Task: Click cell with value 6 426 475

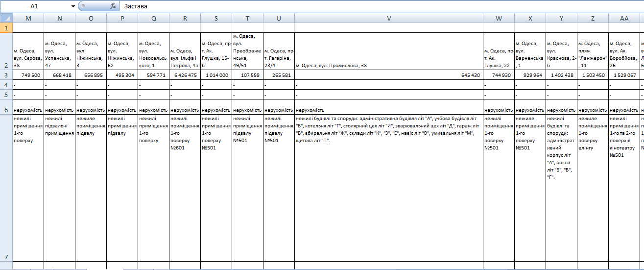Action: [x=185, y=75]
